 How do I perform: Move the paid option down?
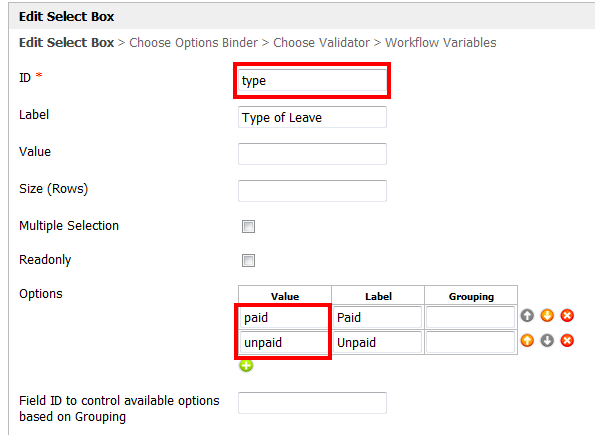(547, 315)
